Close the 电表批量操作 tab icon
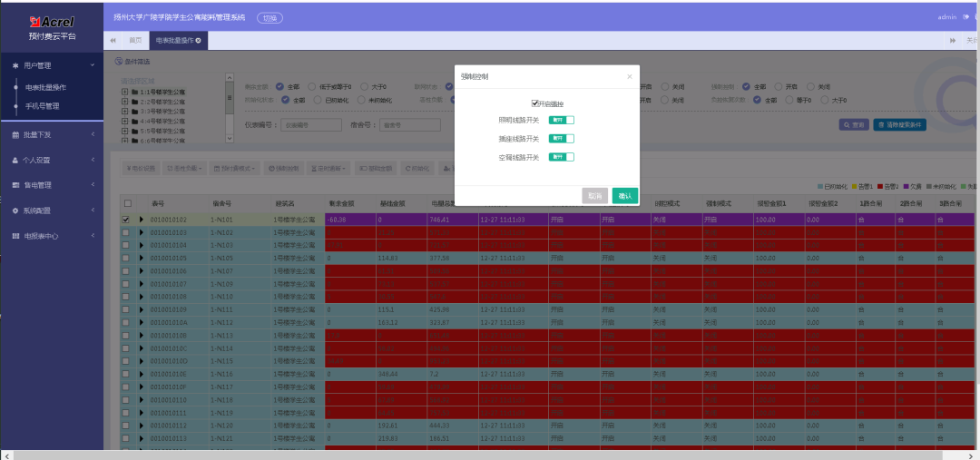 (198, 40)
